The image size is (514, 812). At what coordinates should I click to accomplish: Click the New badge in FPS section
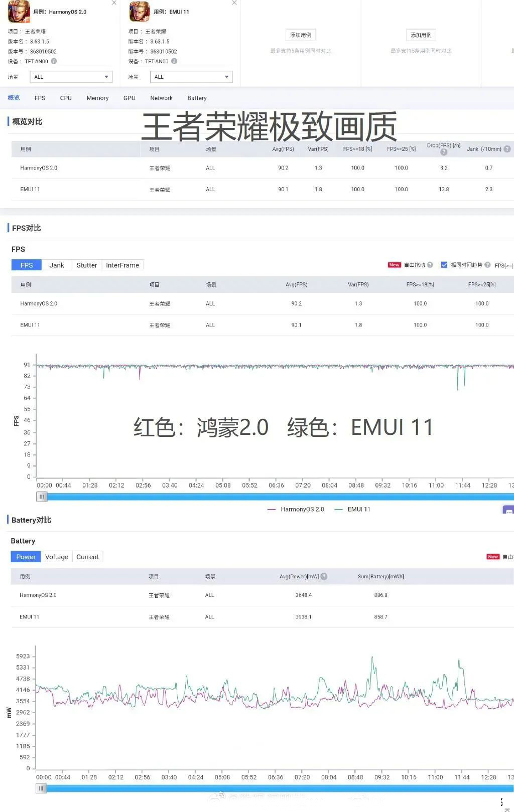tap(395, 265)
